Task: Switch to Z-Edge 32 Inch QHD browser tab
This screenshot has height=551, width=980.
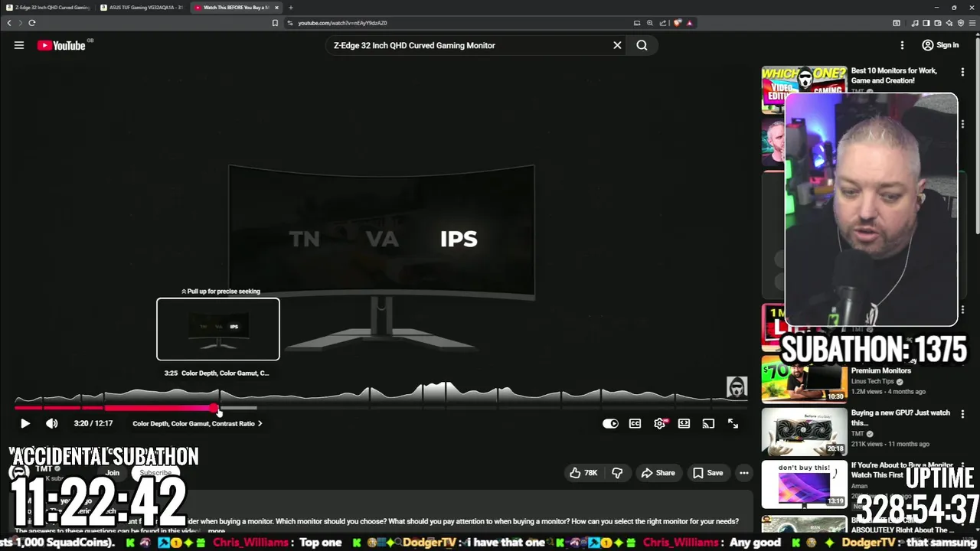Action: (47, 8)
